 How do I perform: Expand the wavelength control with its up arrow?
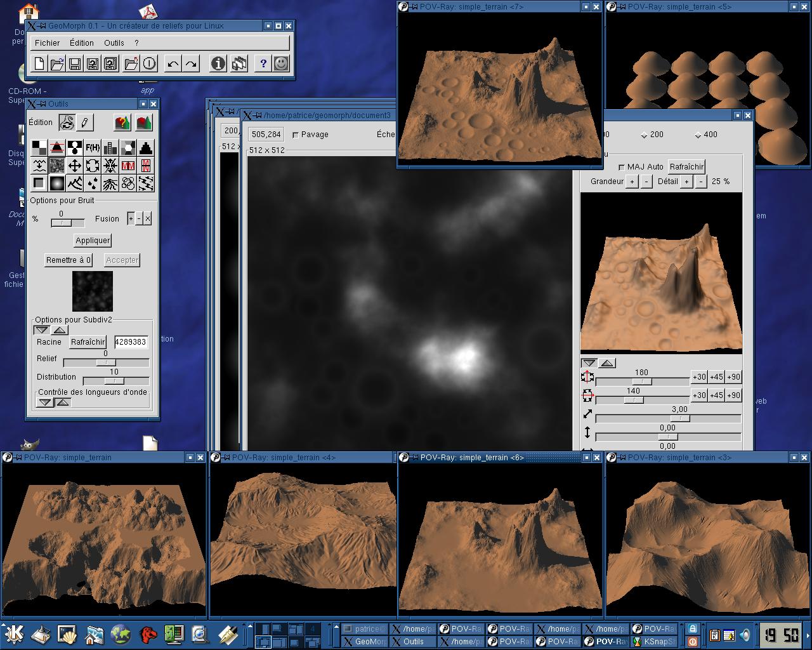click(62, 402)
